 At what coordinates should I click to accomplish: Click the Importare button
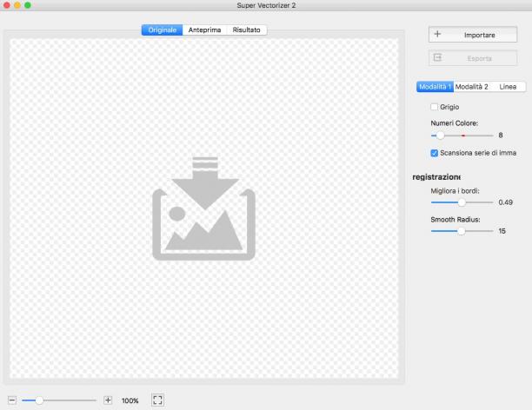click(473, 35)
